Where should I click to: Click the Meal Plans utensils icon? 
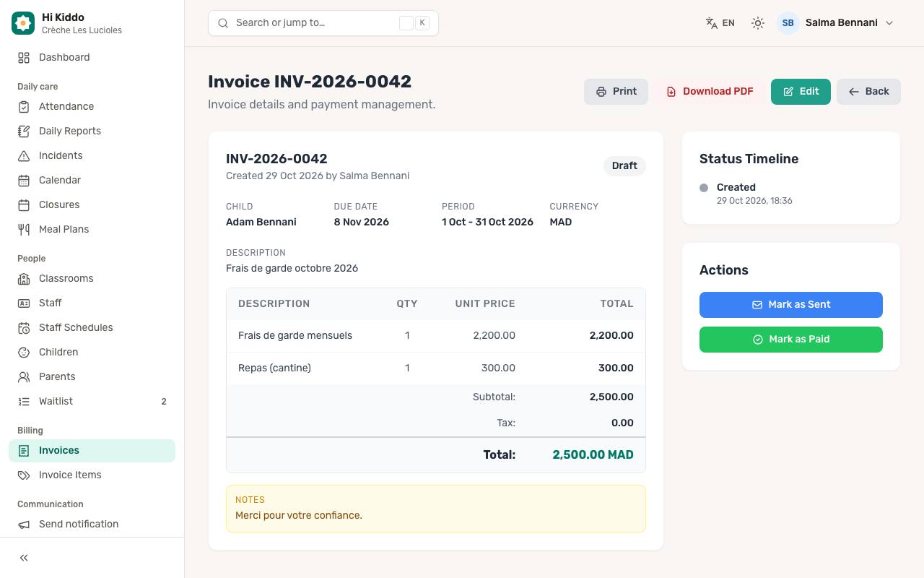click(24, 229)
